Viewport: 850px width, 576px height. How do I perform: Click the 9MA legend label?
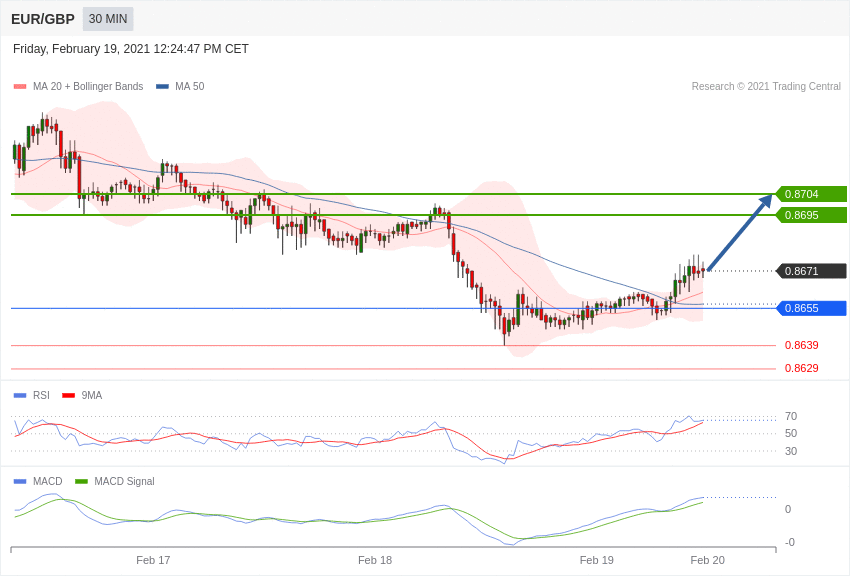point(92,396)
